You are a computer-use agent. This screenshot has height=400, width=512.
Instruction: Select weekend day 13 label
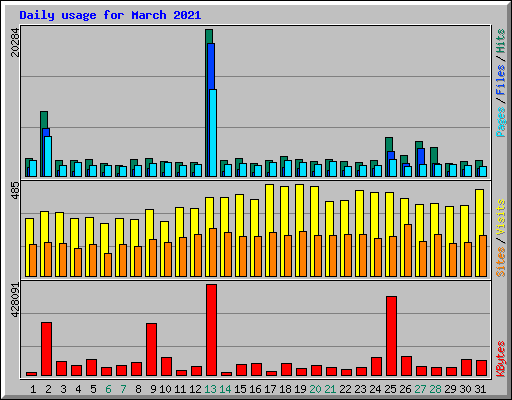[210, 389]
